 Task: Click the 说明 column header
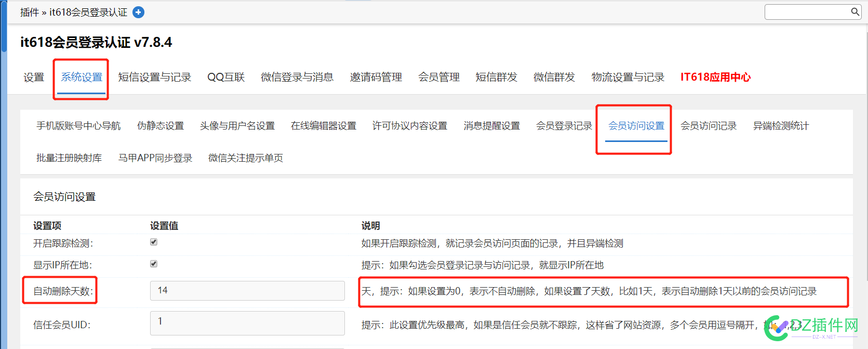(371, 226)
